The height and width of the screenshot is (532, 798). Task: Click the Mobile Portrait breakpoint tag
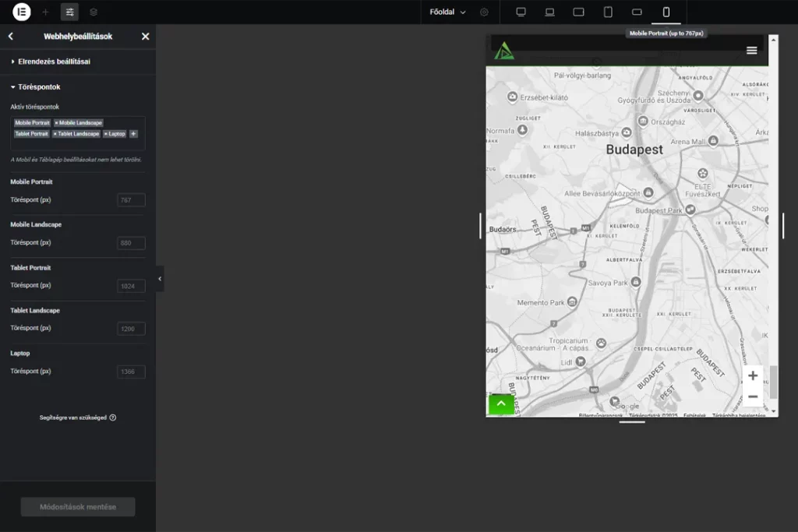click(x=32, y=122)
